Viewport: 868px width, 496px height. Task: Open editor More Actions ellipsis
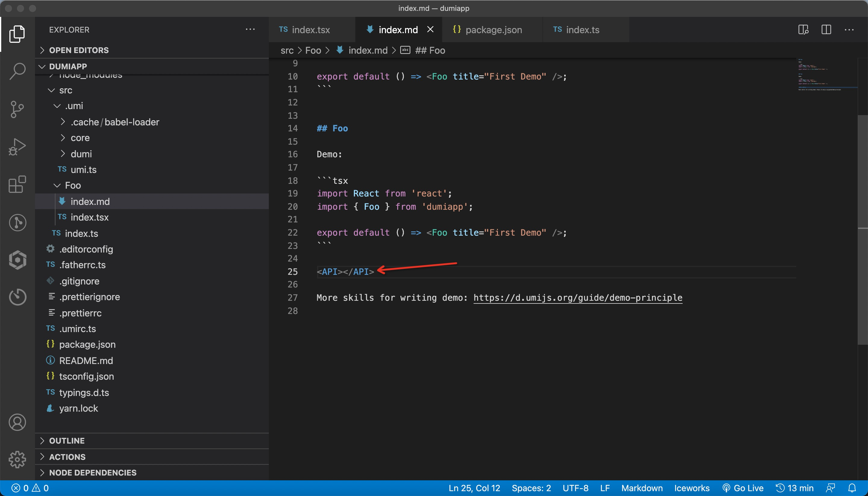[849, 30]
